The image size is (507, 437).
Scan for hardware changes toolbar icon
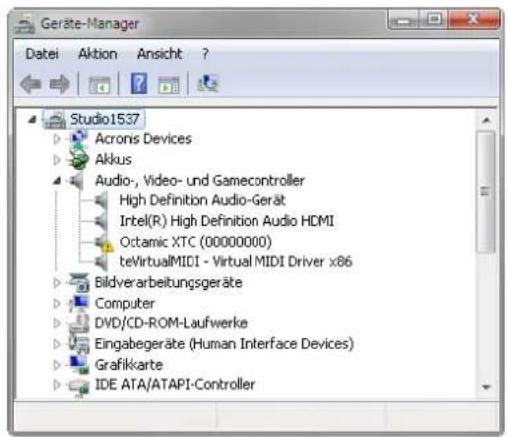(208, 83)
